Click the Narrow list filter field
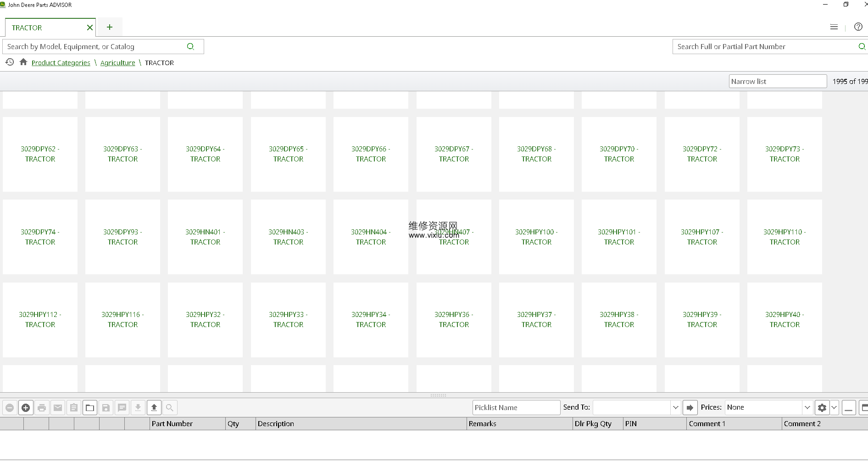868x461 pixels. [x=778, y=81]
